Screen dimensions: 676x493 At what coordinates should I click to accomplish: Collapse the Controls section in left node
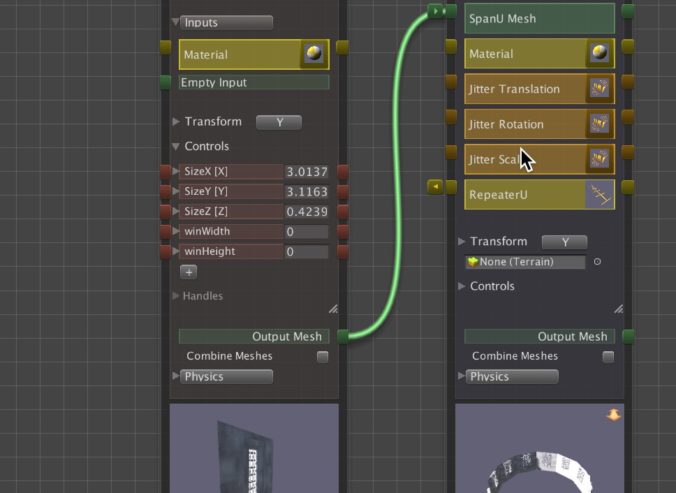(x=177, y=147)
